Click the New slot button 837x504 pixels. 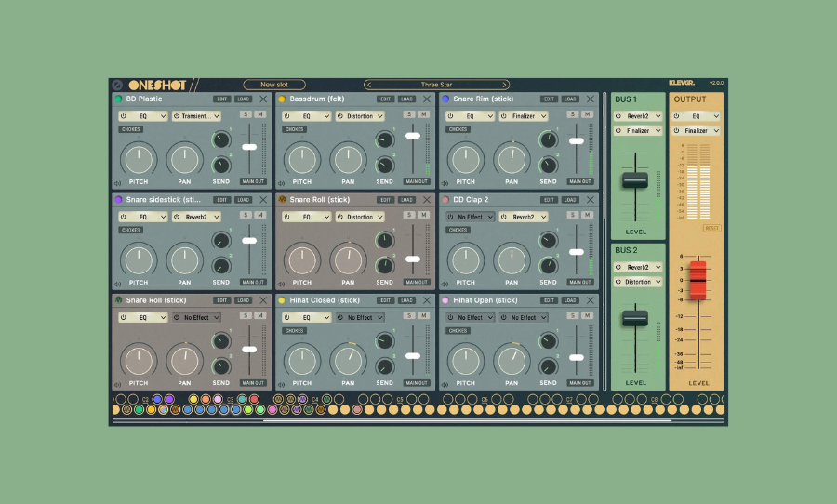coord(274,85)
